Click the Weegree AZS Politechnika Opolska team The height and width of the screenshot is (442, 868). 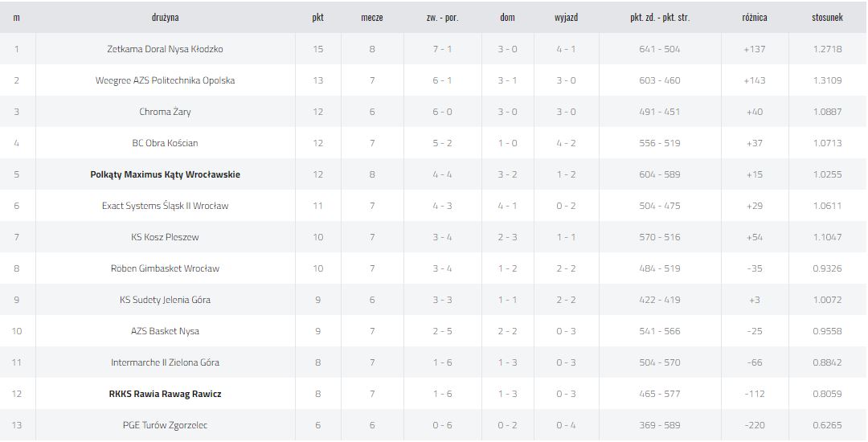[x=165, y=80]
